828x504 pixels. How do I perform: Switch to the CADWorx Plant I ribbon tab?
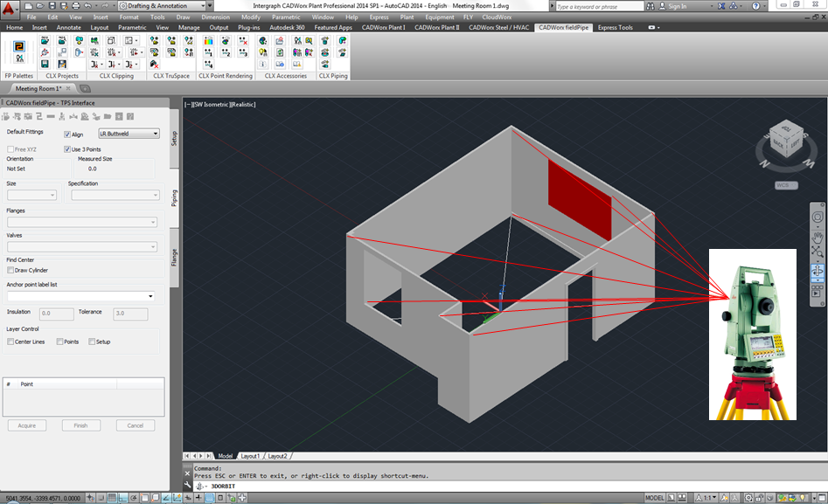click(x=383, y=27)
